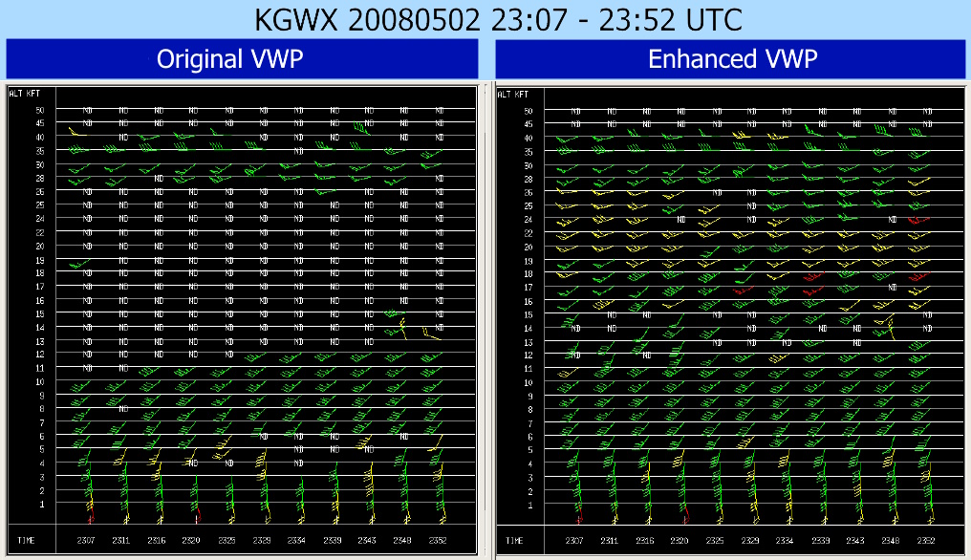The image size is (971, 560).
Task: Click altitude 10 label in Original VWP
Action: point(40,381)
